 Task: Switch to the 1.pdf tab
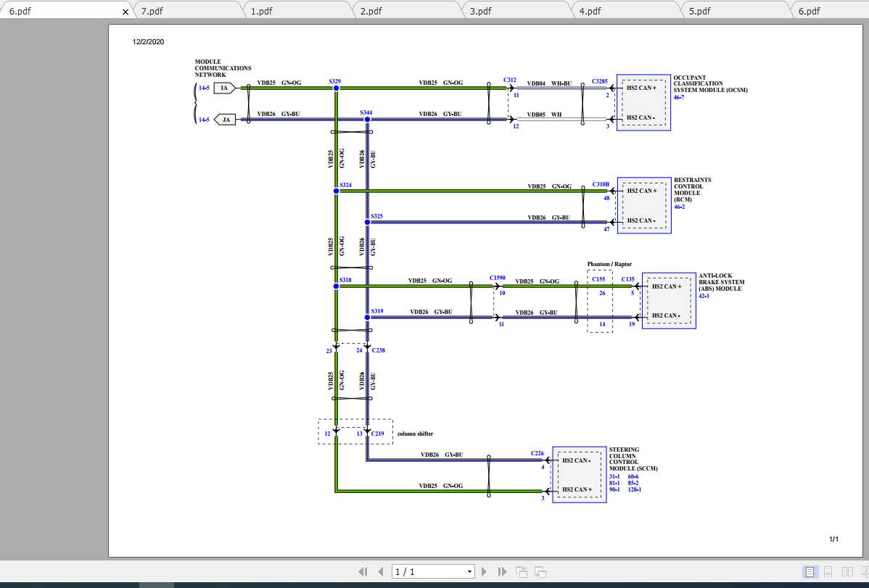click(x=297, y=11)
